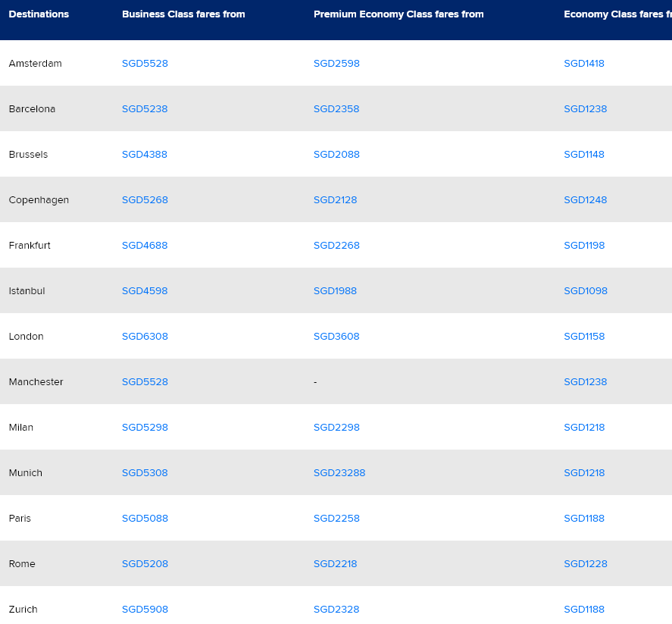Open Munich Business Class fare SGD5308
Image resolution: width=672 pixels, height=624 pixels.
coord(145,473)
